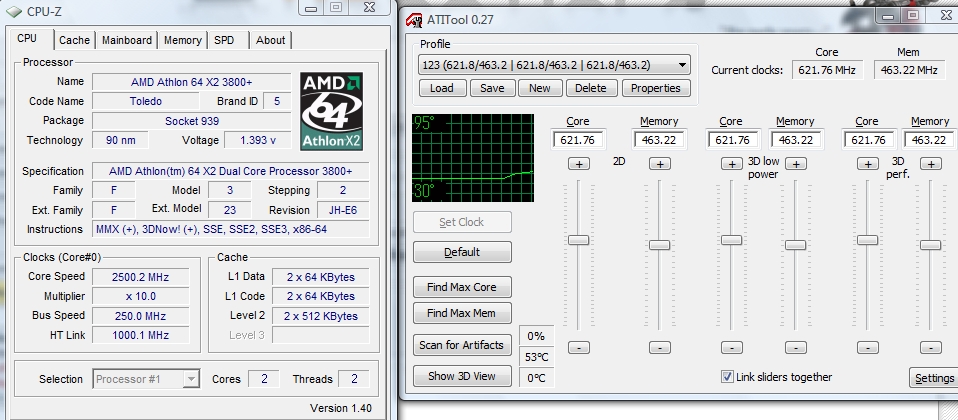Image resolution: width=958 pixels, height=420 pixels.
Task: Increase 3D low power Core with plus
Action: (x=732, y=164)
